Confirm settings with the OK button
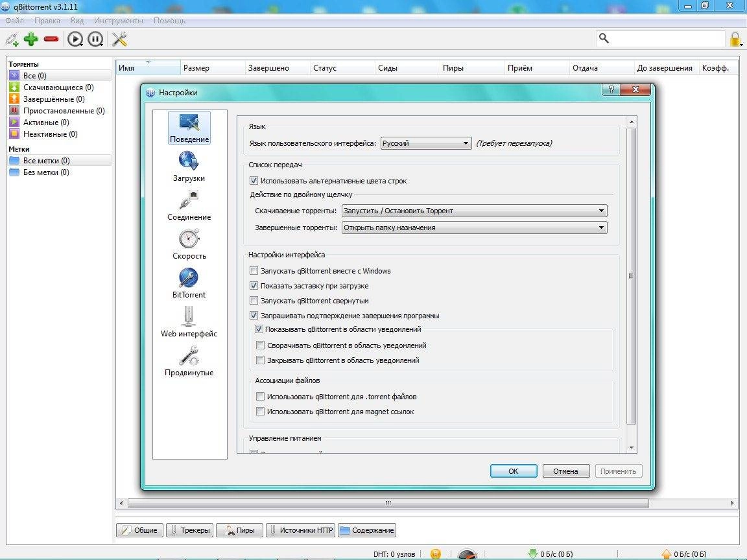Viewport: 747px width, 560px height. pos(514,471)
